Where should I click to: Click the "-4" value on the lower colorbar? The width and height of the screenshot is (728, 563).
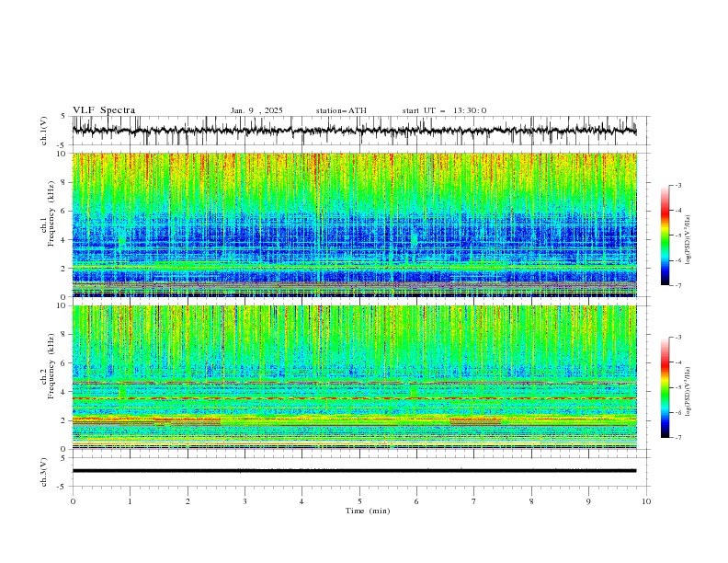pyautogui.click(x=677, y=362)
